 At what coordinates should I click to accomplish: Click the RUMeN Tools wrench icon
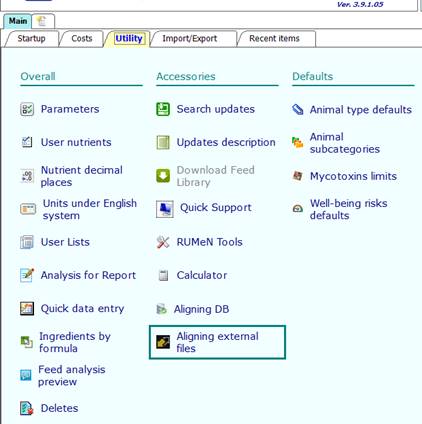click(163, 242)
